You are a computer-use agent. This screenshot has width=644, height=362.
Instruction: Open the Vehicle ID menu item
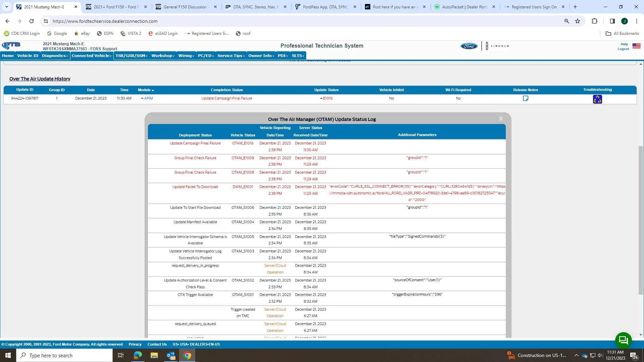click(28, 56)
